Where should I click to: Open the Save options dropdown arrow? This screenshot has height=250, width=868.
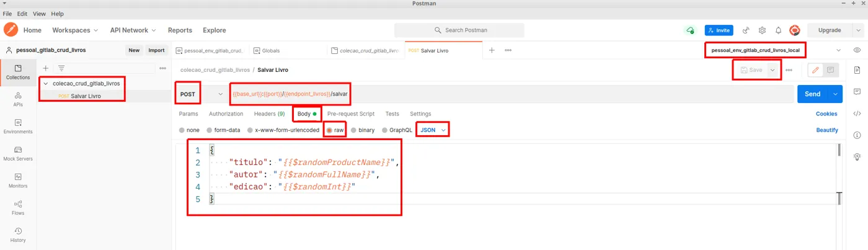pos(773,70)
